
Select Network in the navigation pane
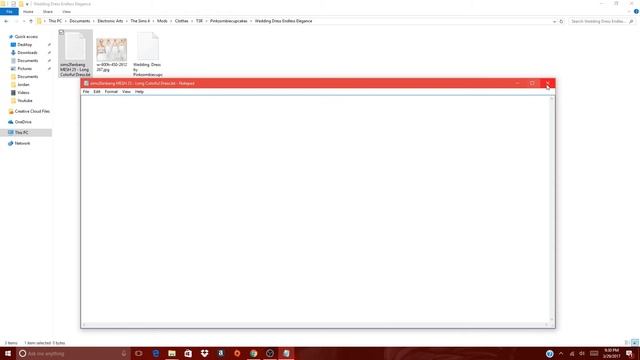point(22,143)
